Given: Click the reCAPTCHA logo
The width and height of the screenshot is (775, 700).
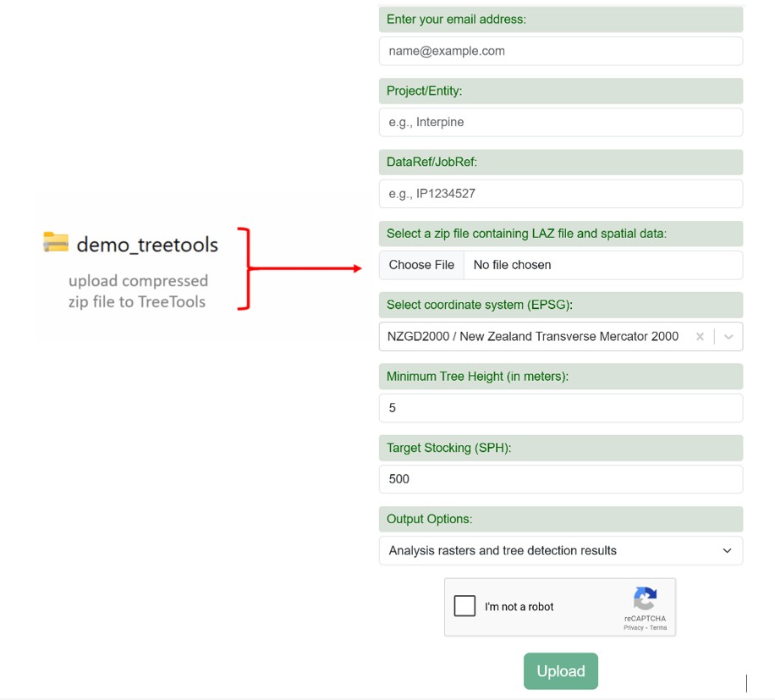Looking at the screenshot, I should pyautogui.click(x=645, y=600).
